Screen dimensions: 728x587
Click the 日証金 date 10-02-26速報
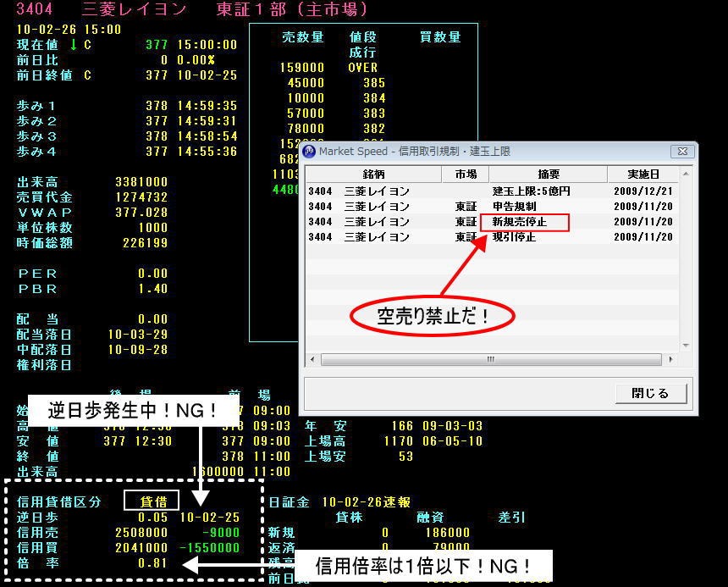point(367,502)
